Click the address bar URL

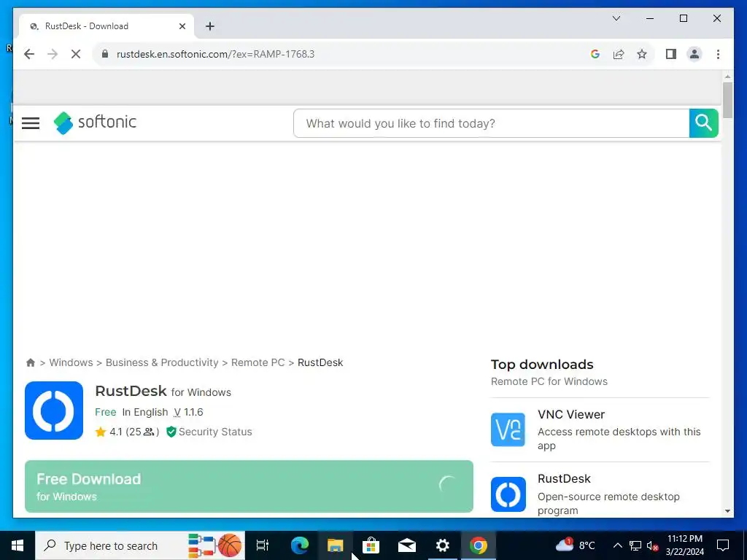215,54
